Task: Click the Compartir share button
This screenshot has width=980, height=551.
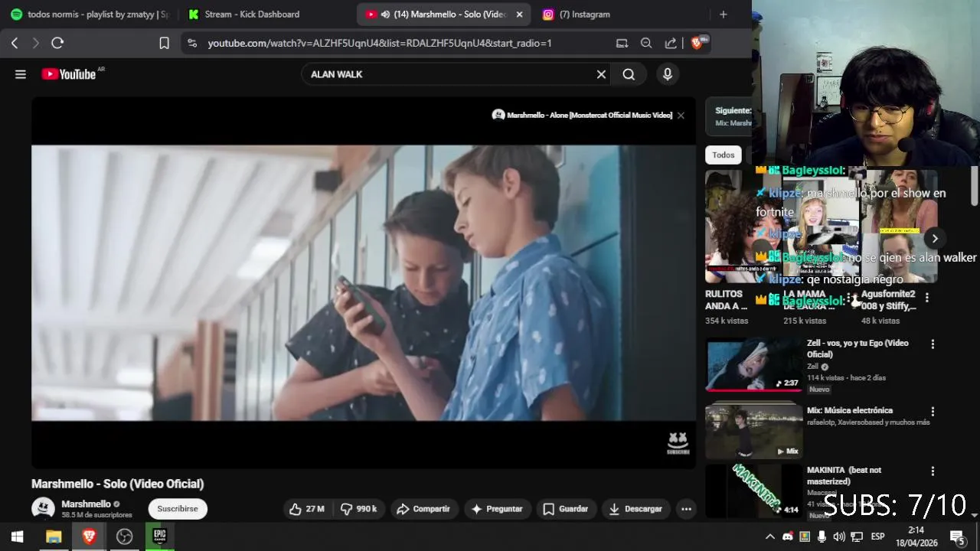Action: 423,509
